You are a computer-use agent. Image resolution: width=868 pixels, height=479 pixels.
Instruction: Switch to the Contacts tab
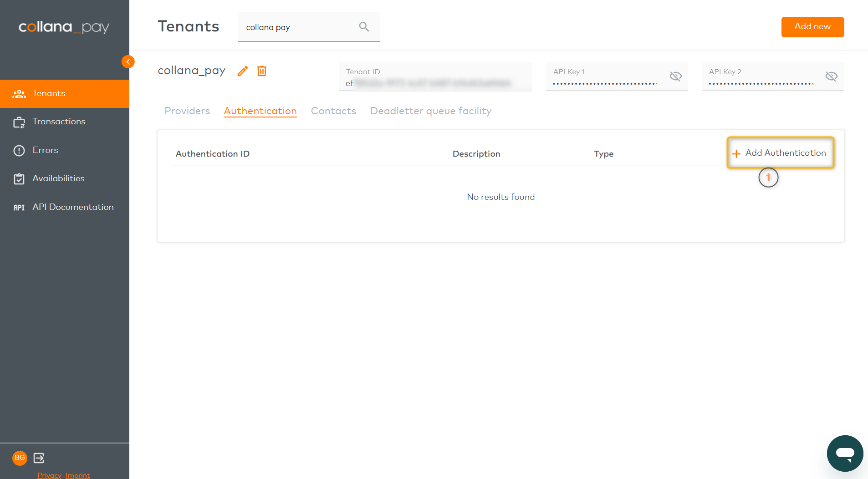(x=333, y=111)
